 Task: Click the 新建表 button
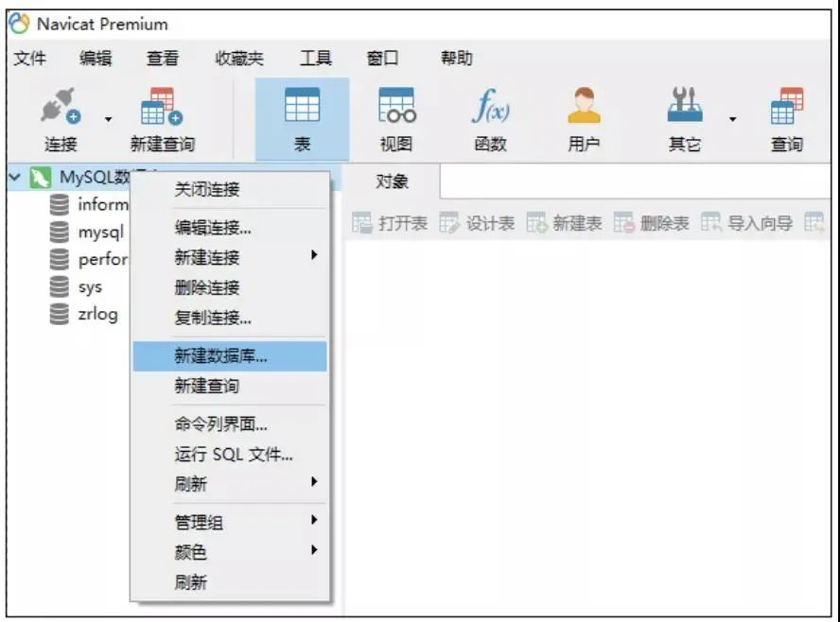564,223
